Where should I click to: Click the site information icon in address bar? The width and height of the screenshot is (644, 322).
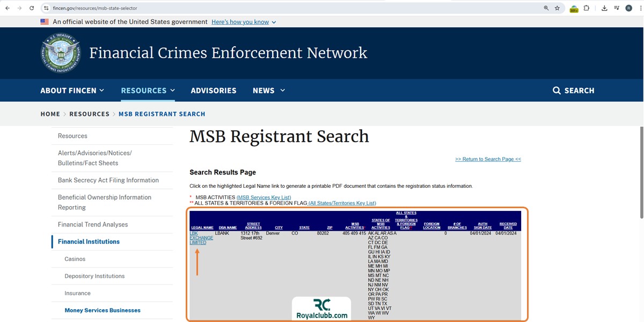[46, 8]
